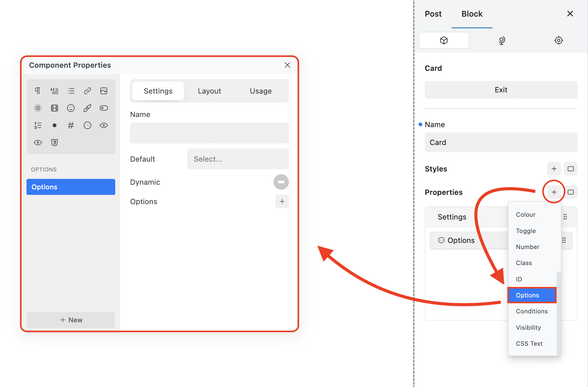Choose the hashtag ID property icon
The width and height of the screenshot is (588, 387).
(x=71, y=125)
